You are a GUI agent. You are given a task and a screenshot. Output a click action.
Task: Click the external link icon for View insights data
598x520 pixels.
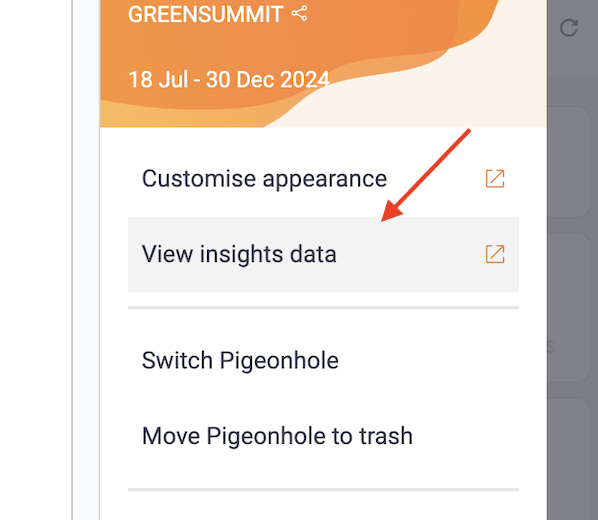tap(495, 254)
